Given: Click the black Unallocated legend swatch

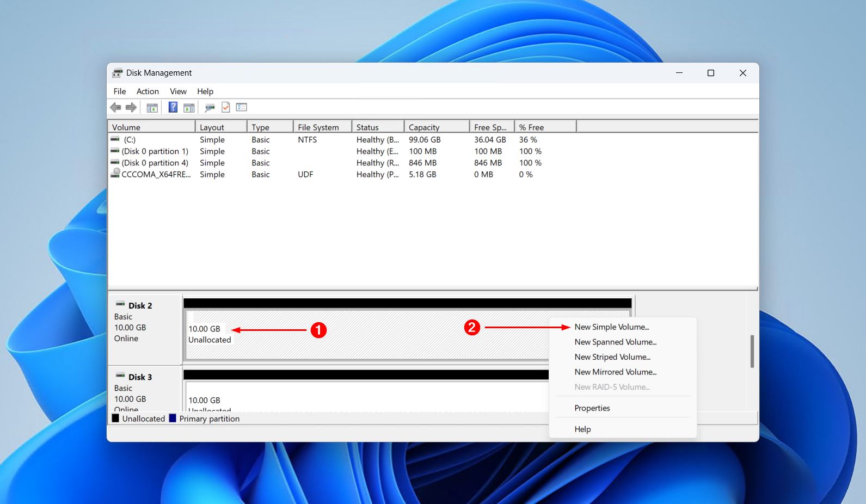Looking at the screenshot, I should point(115,418).
